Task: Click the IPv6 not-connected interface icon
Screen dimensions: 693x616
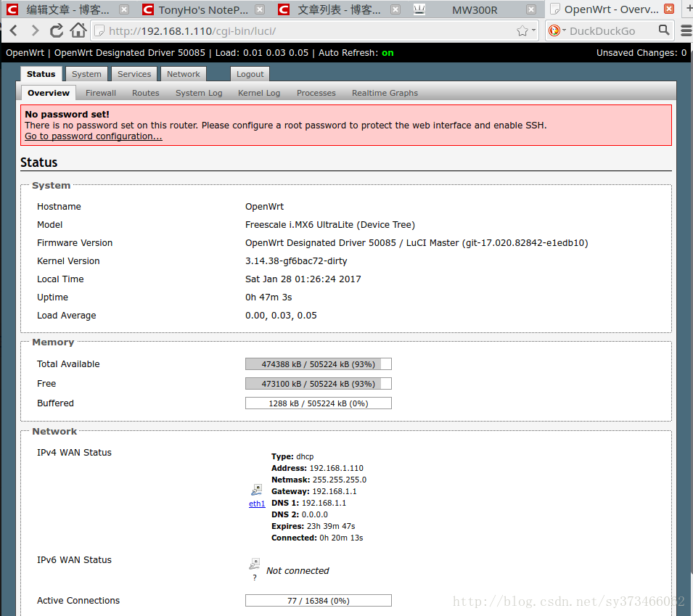Action: 254,564
